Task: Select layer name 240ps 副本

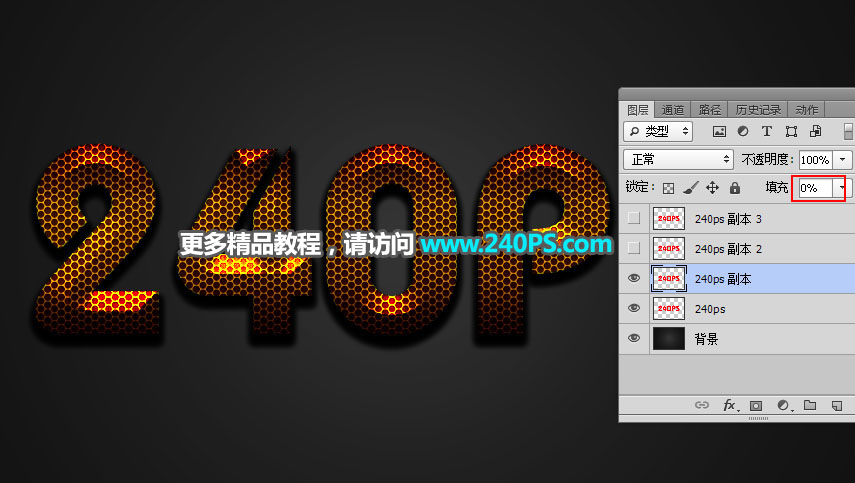Action: tap(723, 279)
